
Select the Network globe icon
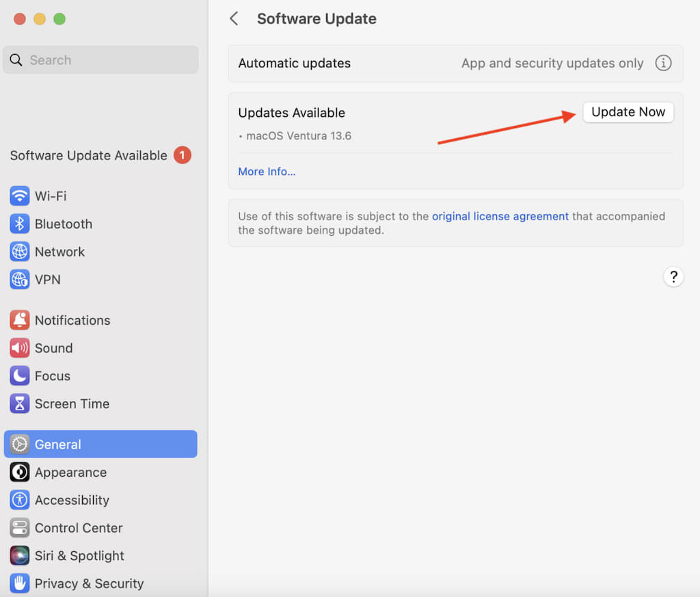(20, 252)
